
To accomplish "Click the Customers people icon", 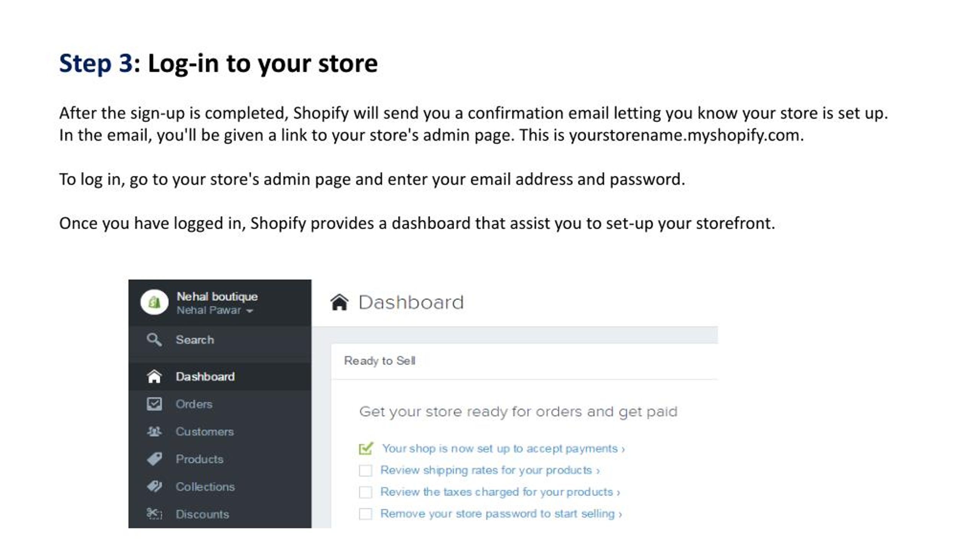I will coord(154,432).
